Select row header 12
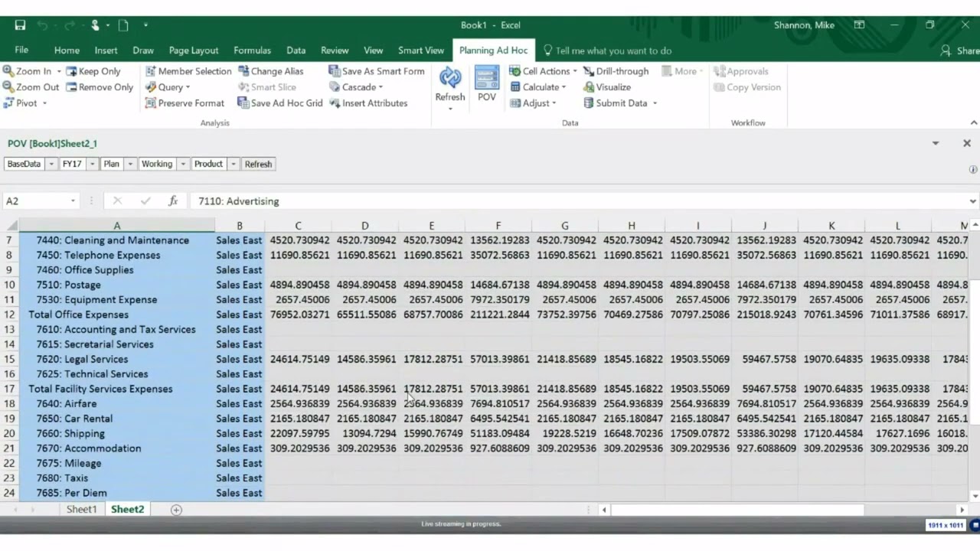Image resolution: width=980 pixels, height=551 pixels. pyautogui.click(x=9, y=315)
